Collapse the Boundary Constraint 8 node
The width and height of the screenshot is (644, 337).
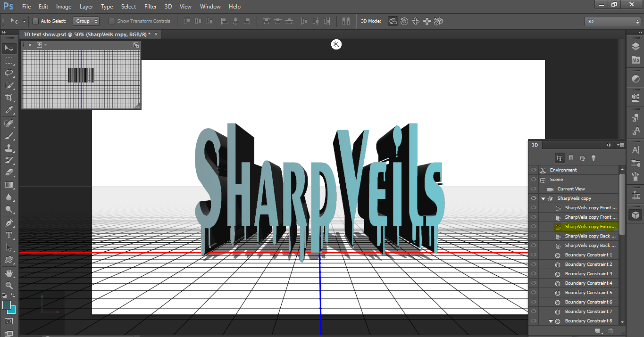click(x=551, y=321)
